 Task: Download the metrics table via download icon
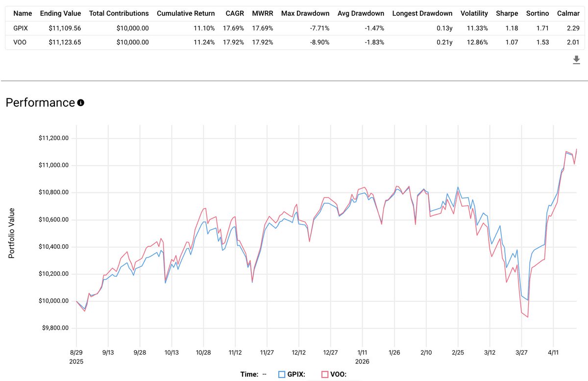click(576, 60)
